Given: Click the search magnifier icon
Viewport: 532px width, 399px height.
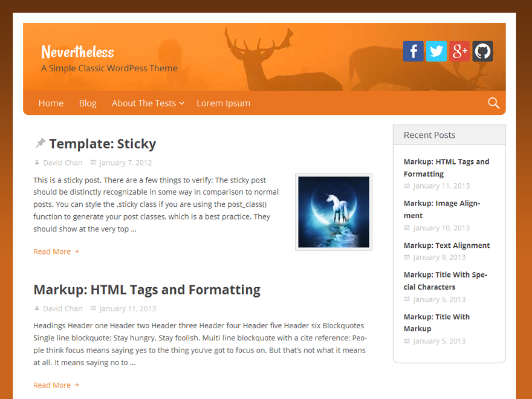Looking at the screenshot, I should (x=493, y=103).
